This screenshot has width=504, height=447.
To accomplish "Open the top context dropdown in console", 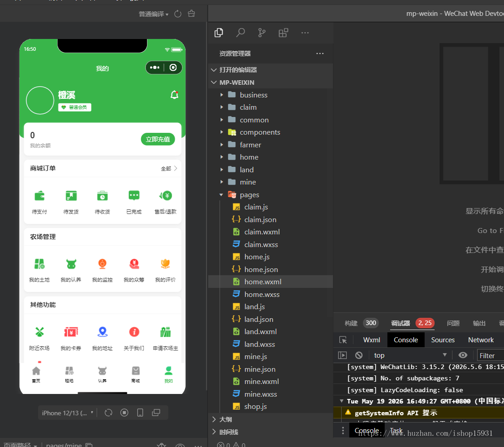I will [411, 355].
